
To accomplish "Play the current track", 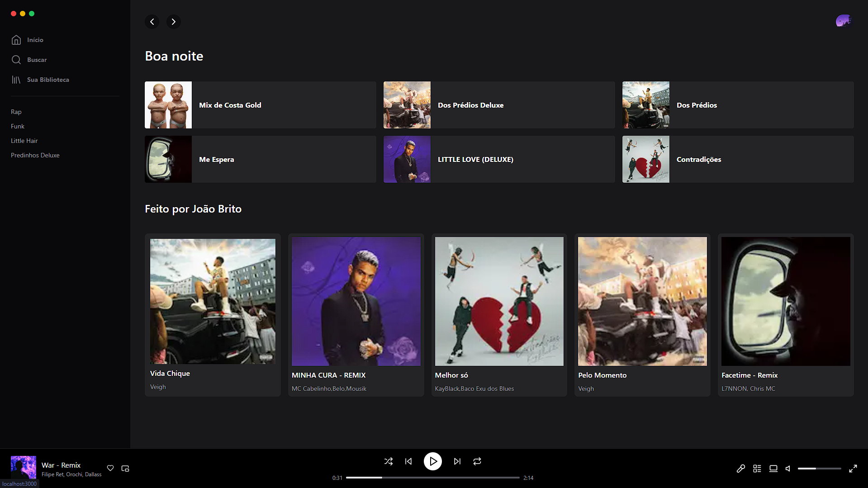I will [x=432, y=461].
